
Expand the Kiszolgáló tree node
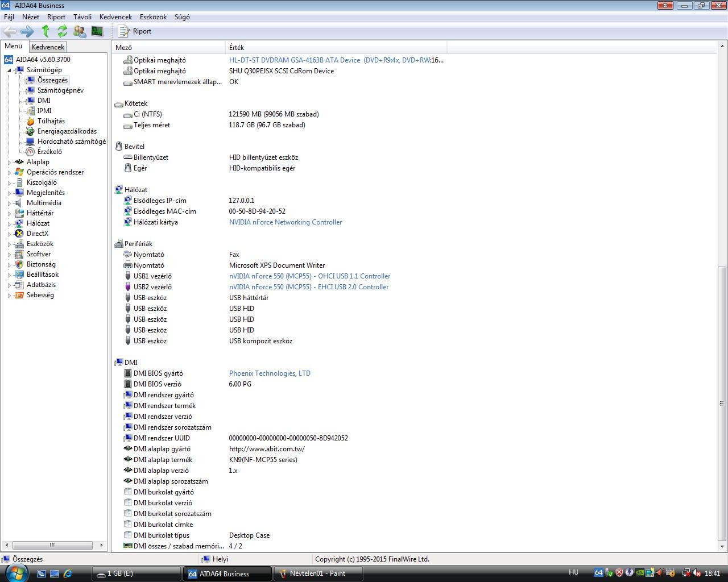pyautogui.click(x=9, y=183)
